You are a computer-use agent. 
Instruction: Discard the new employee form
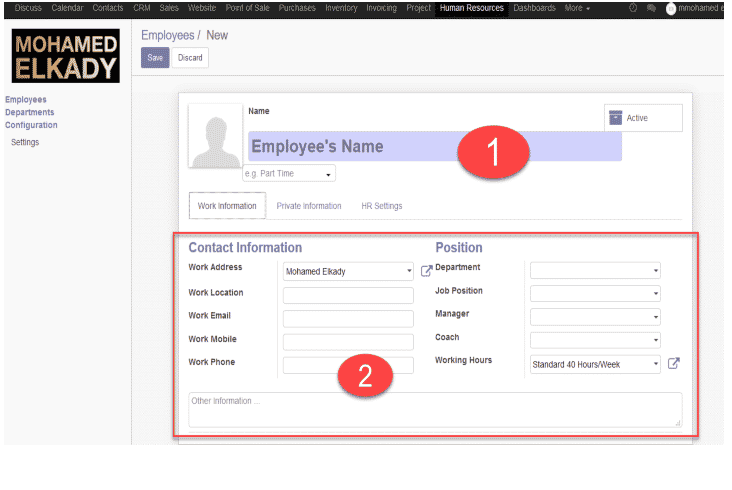coord(190,58)
